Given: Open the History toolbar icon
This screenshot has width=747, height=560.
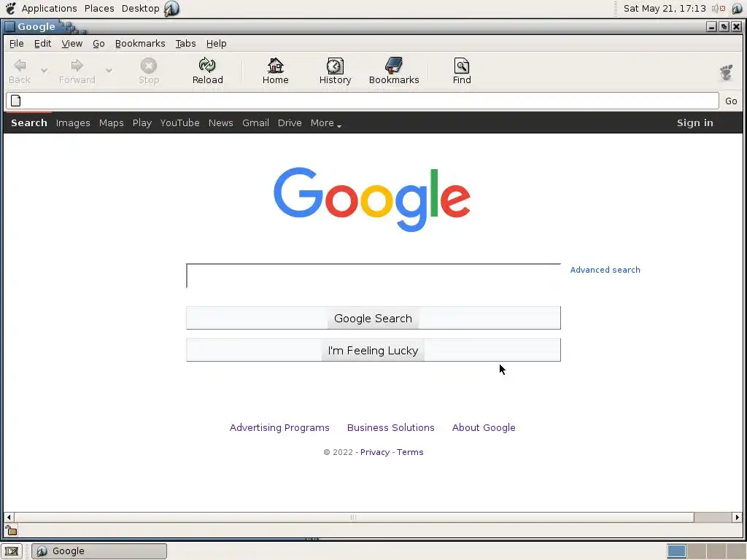Looking at the screenshot, I should [335, 65].
